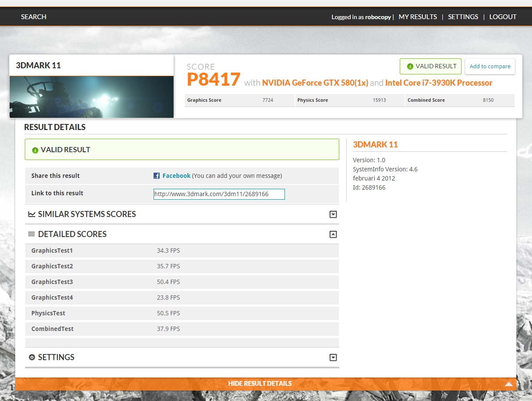Expand the Settings section arrow
This screenshot has height=401, width=532.
[x=333, y=358]
